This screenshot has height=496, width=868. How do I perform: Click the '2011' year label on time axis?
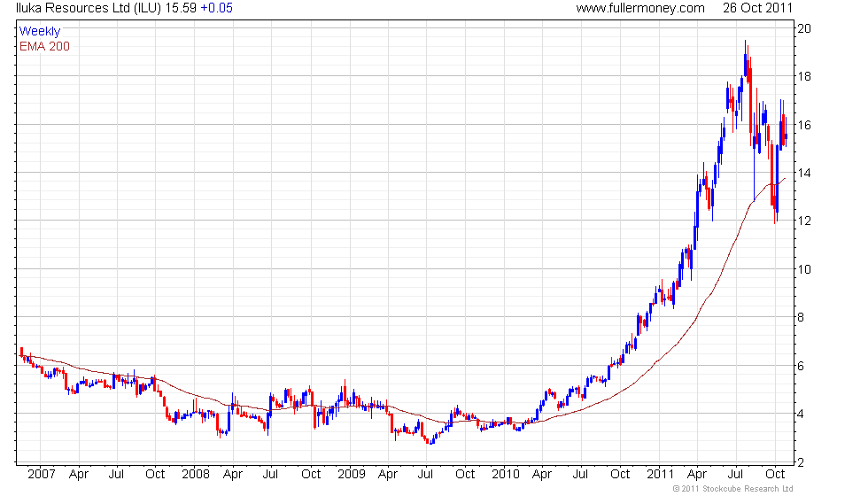click(661, 475)
